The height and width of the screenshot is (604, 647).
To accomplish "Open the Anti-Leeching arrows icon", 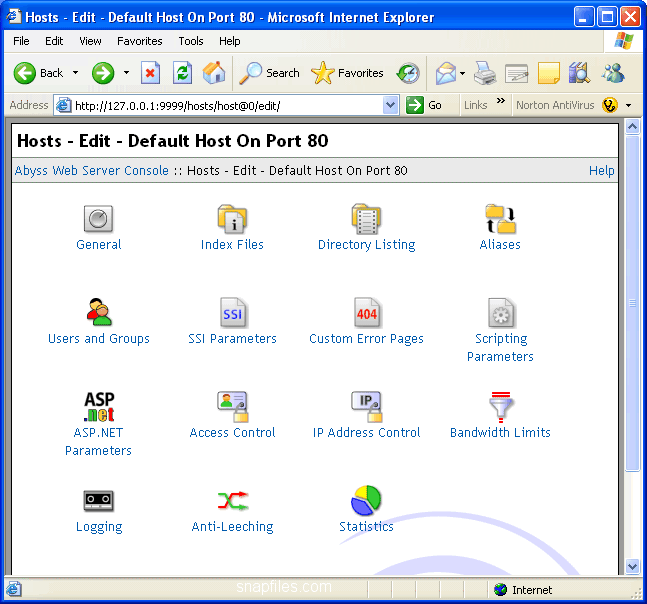I will click(x=233, y=500).
